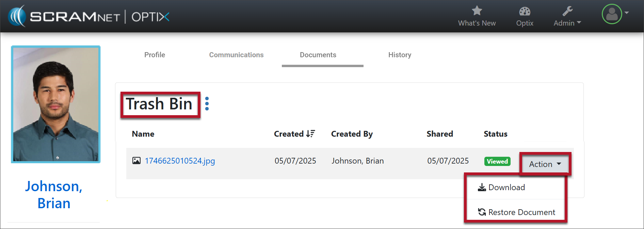Click the image file icon beside 1746625010524.jpg
This screenshot has width=644, height=229.
(136, 161)
